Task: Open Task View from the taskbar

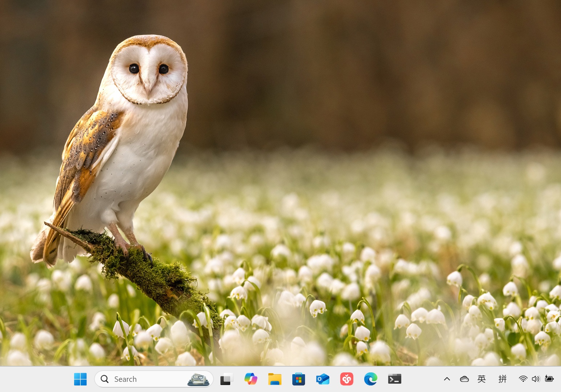Action: [226, 379]
